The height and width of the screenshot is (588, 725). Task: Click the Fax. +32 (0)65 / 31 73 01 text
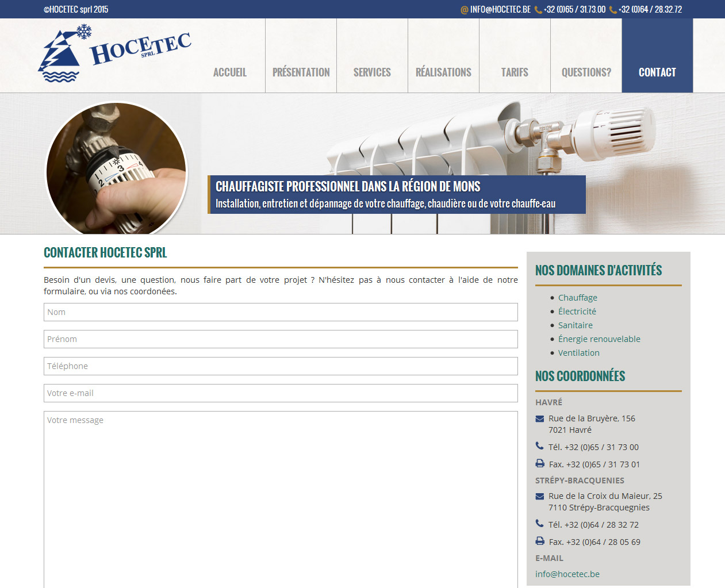pyautogui.click(x=594, y=464)
